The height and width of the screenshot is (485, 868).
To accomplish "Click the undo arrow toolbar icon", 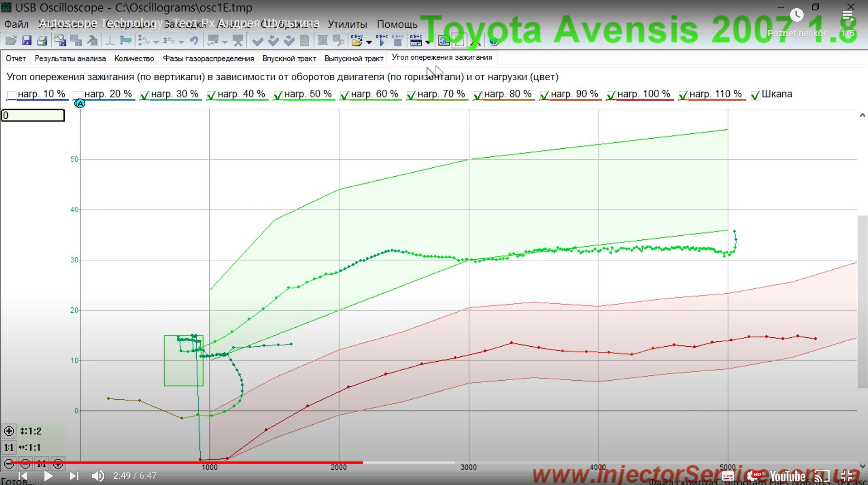I will pos(194,41).
